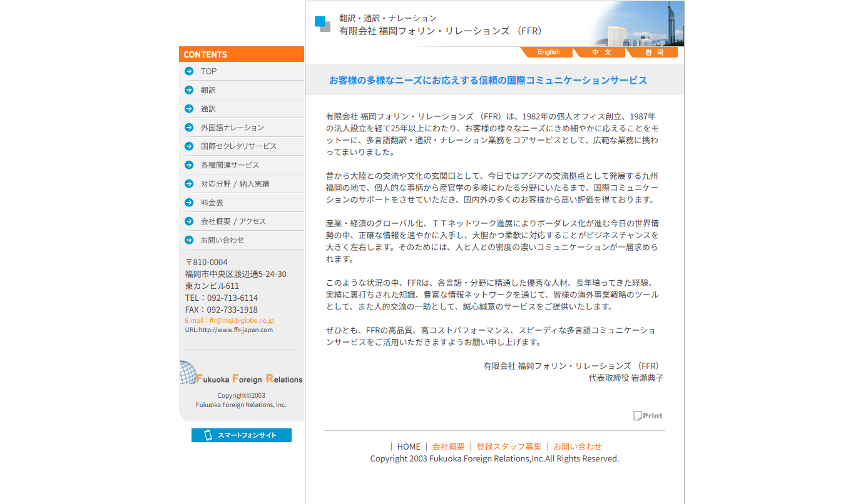This screenshot has height=504, width=863.
Task: Click the arrow icon beside 翻訳
Action: 189,90
